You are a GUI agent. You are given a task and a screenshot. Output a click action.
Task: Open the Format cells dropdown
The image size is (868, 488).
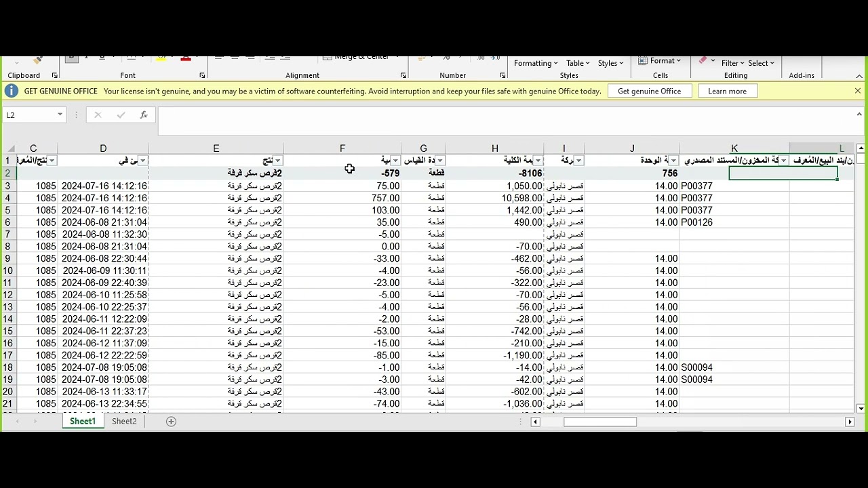pos(660,61)
